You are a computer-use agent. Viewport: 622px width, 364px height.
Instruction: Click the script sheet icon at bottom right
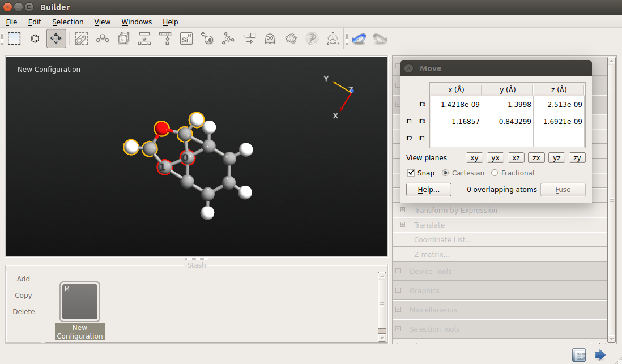pos(579,354)
